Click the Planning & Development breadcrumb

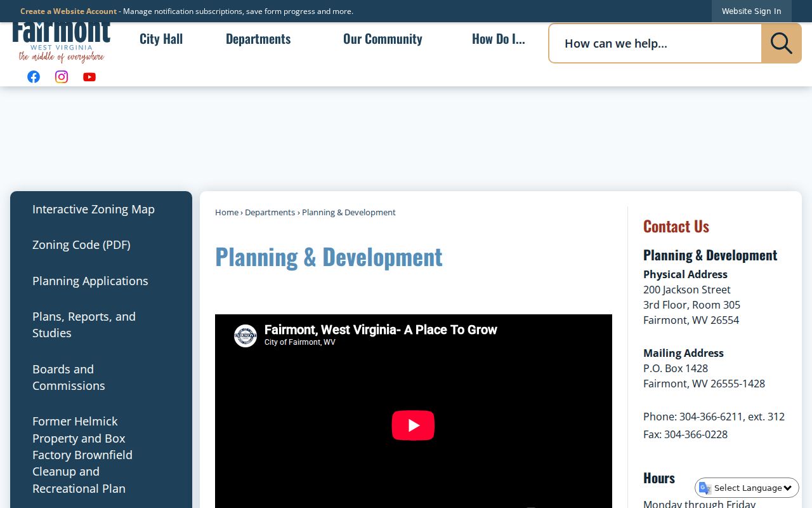click(349, 212)
